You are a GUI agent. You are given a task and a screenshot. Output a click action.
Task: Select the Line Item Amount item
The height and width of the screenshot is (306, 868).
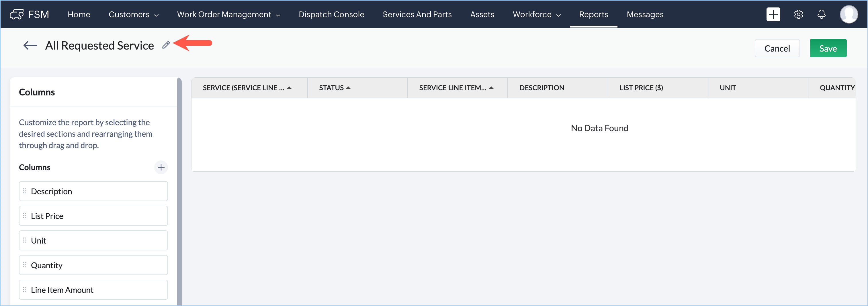point(93,290)
